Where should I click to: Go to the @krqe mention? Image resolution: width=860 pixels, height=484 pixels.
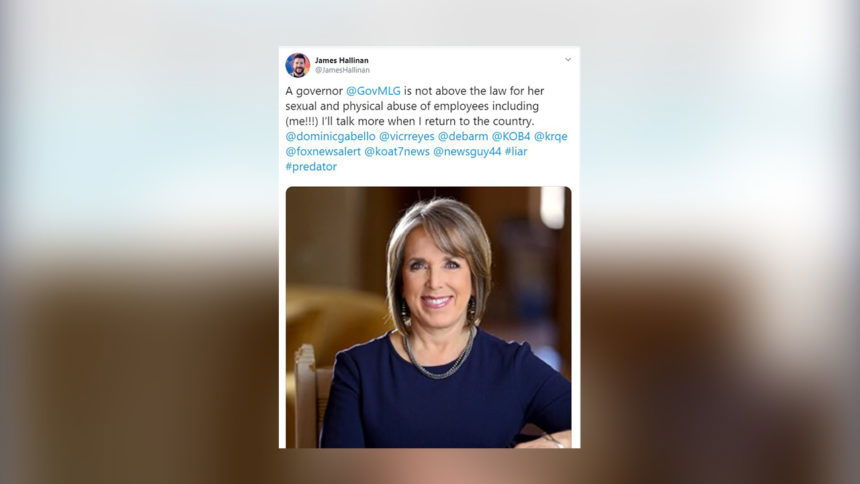click(x=551, y=137)
